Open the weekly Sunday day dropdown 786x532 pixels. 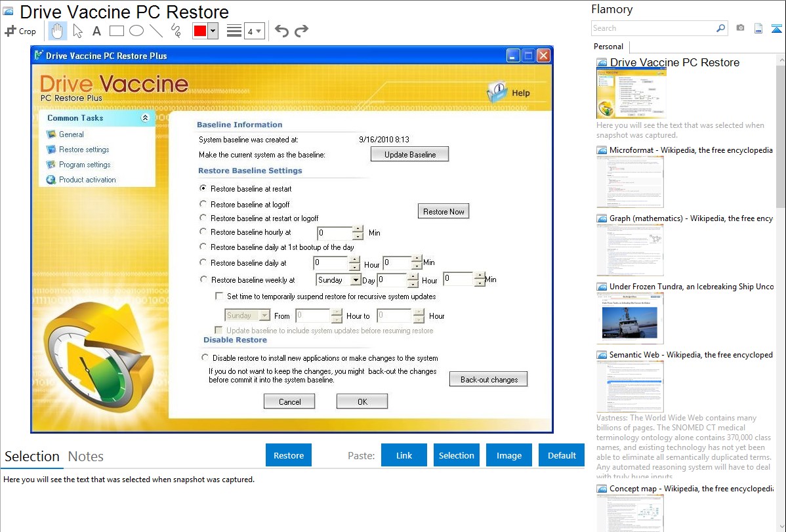click(x=356, y=280)
